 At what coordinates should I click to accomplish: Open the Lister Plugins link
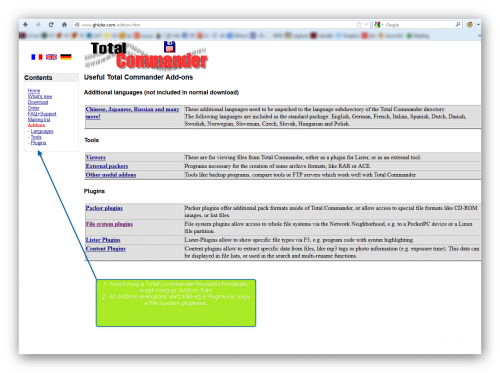pyautogui.click(x=103, y=240)
